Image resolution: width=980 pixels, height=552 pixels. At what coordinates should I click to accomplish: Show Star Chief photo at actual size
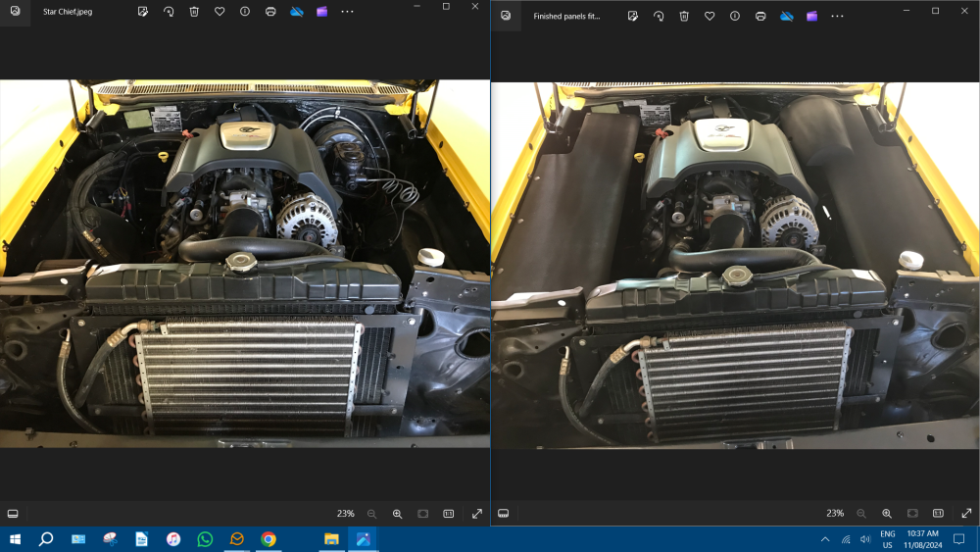449,514
